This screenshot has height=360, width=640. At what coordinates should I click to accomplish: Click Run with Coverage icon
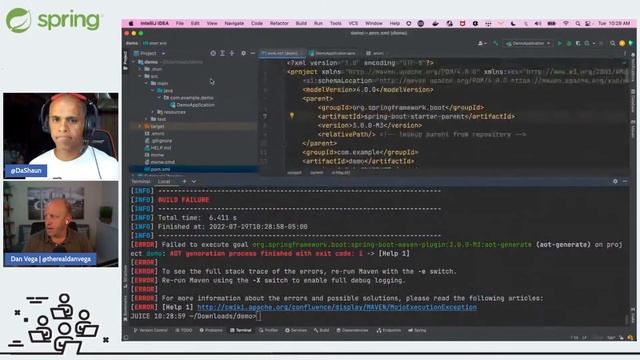tap(578, 43)
